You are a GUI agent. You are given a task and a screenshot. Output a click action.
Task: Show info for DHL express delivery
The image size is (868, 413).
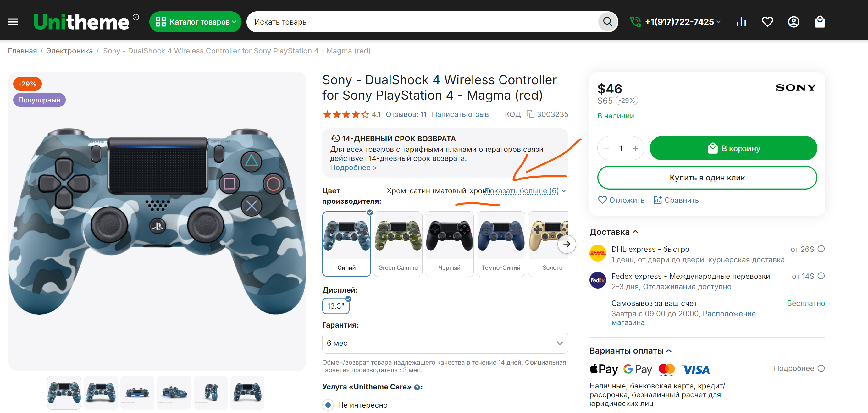tap(821, 249)
